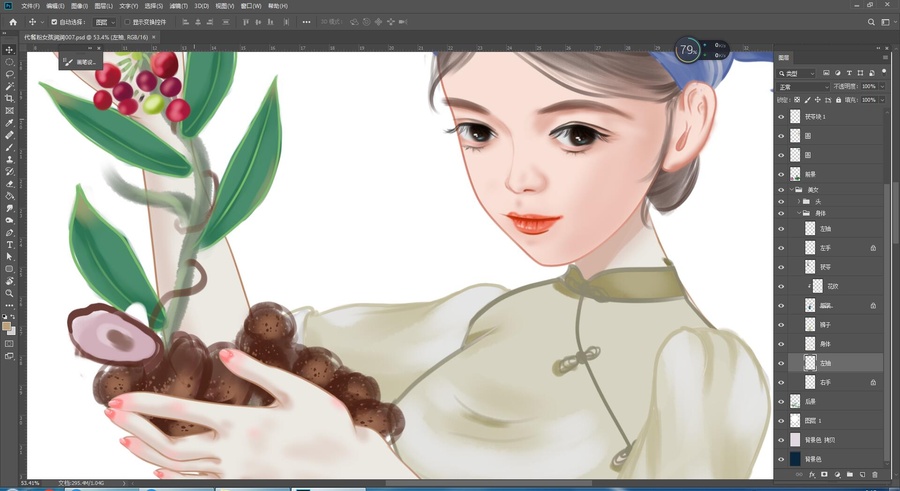Open the 类型 layer filter dropdown

click(796, 74)
